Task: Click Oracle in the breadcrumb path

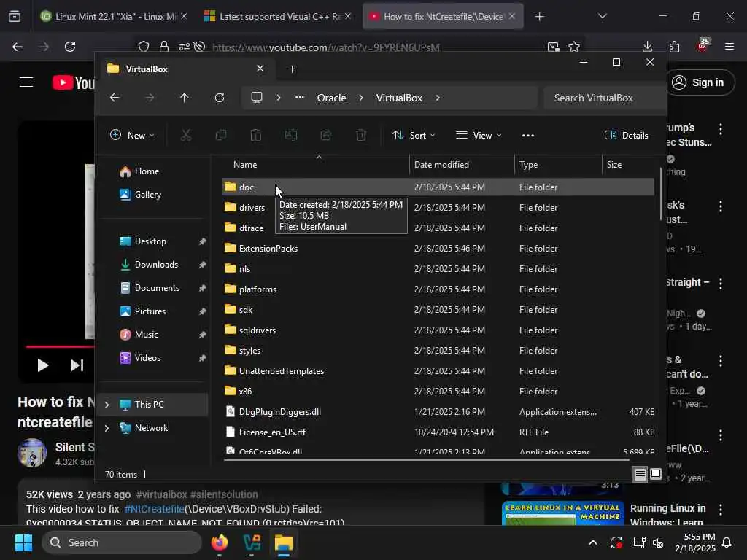Action: point(332,98)
